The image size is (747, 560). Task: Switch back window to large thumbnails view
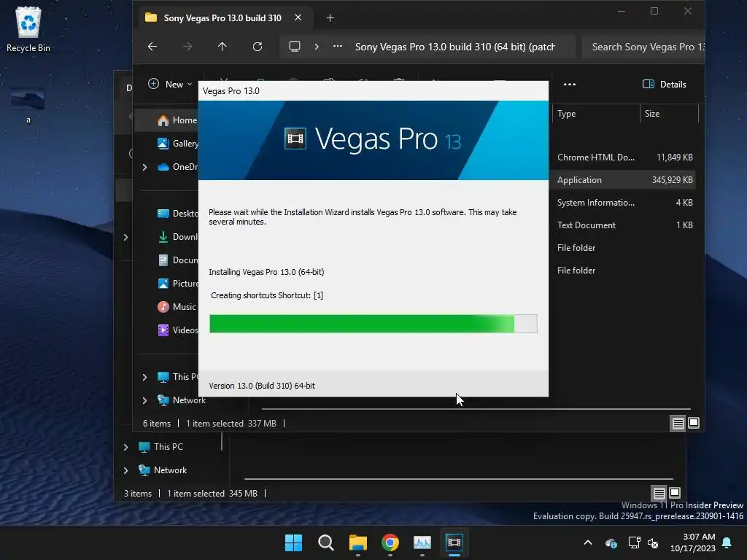coord(675,493)
